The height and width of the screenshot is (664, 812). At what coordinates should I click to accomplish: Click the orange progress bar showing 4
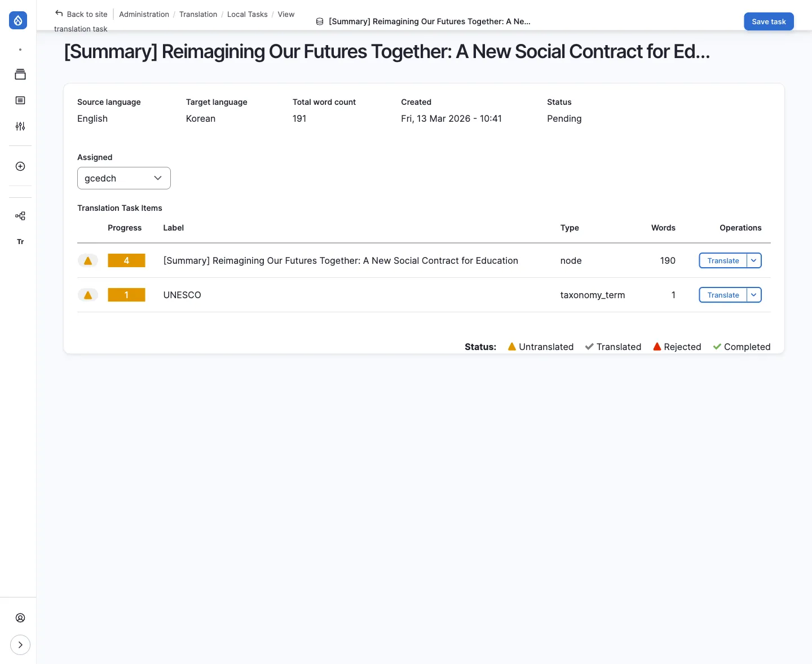(126, 260)
